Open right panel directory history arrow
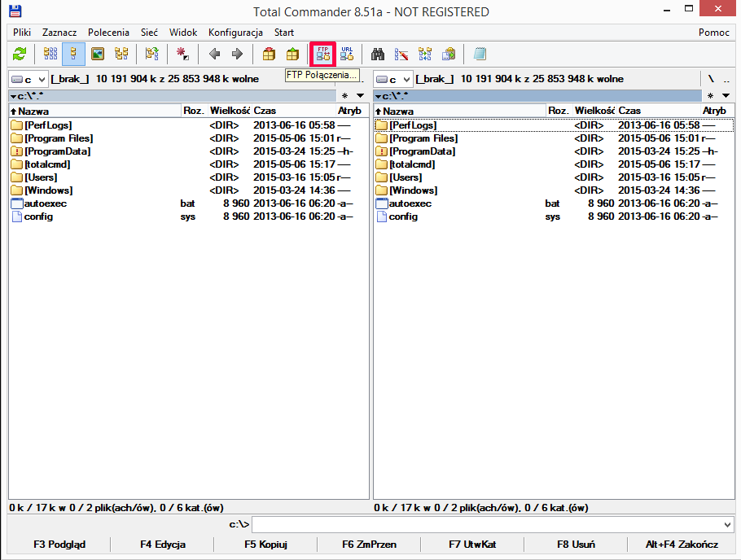Viewport: 741px width, 560px height. (726, 96)
